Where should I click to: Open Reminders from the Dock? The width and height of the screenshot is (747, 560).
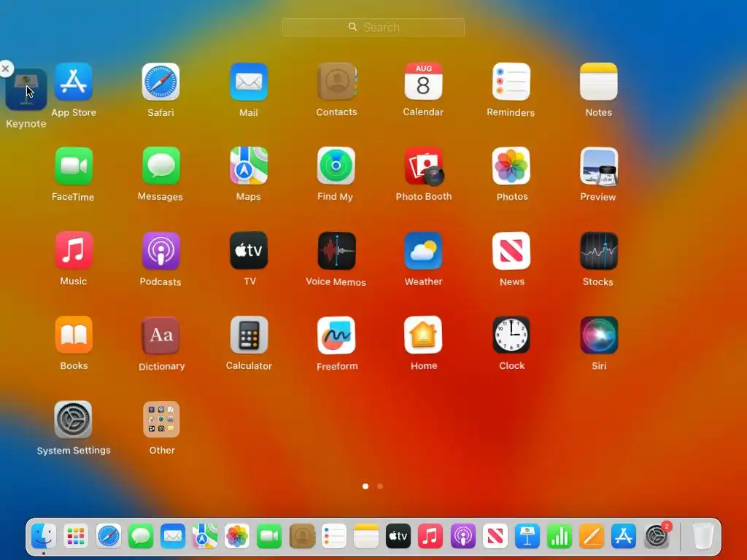(333, 536)
